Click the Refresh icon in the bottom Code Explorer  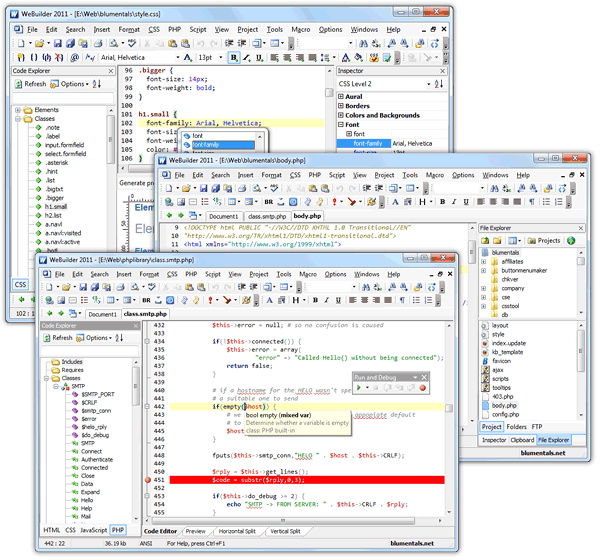coord(49,338)
